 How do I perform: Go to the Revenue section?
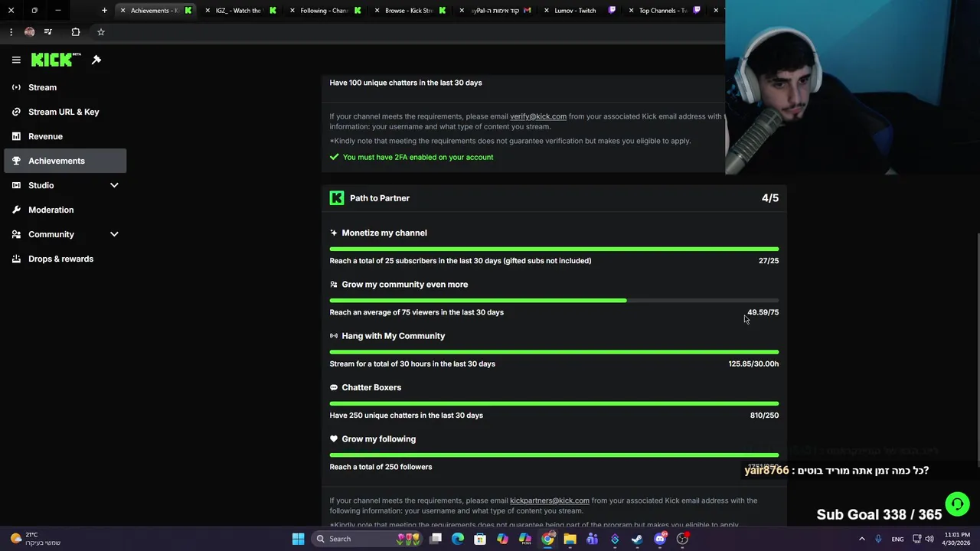[65, 136]
